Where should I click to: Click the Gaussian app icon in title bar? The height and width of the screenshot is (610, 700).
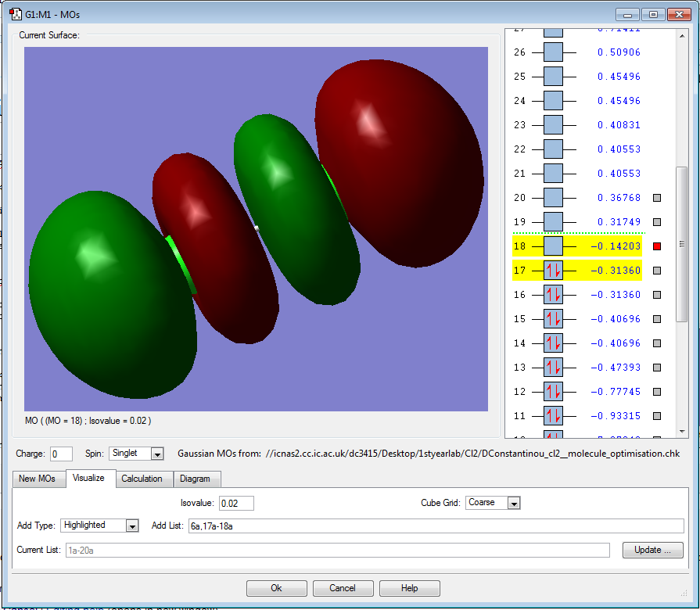pyautogui.click(x=14, y=14)
